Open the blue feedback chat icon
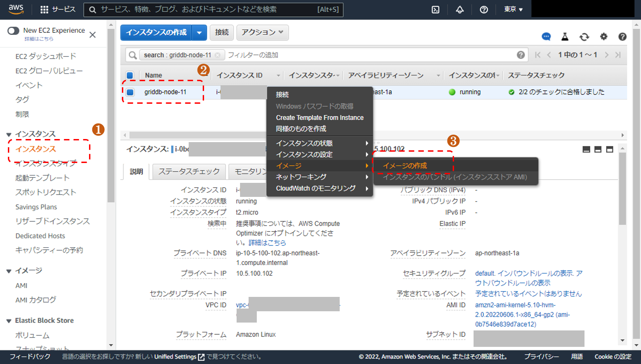Screen dimensions: 641x364 (x=546, y=37)
